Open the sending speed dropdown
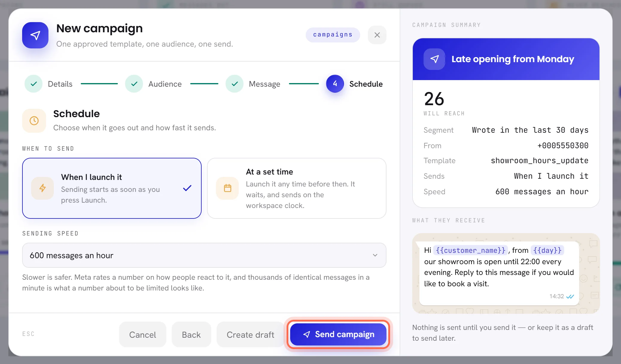 pos(204,255)
